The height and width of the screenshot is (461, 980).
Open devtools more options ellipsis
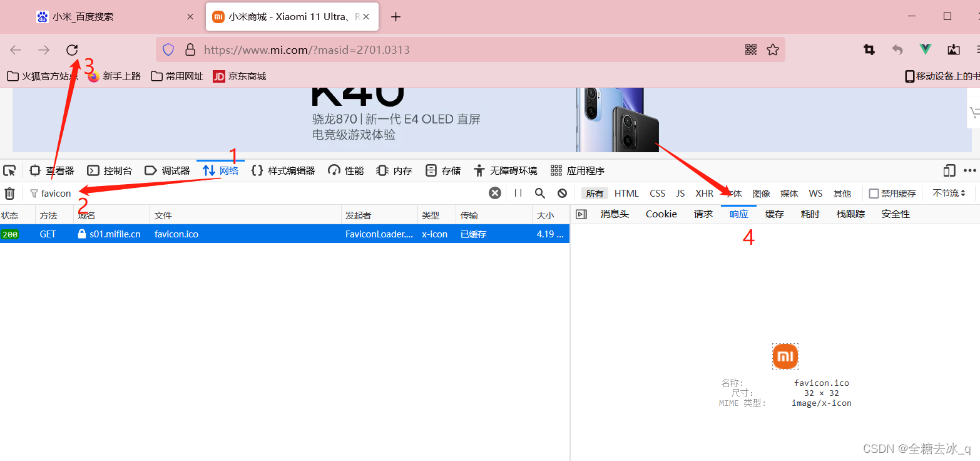(x=970, y=170)
